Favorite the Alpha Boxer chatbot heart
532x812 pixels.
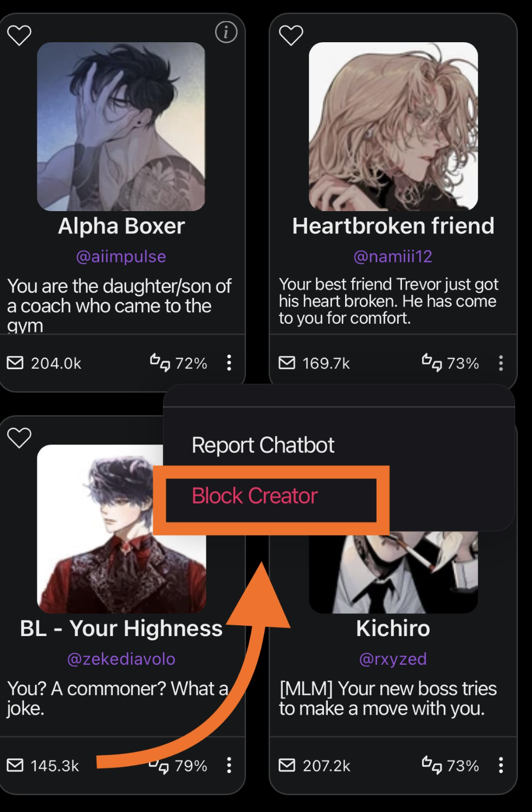pyautogui.click(x=19, y=35)
